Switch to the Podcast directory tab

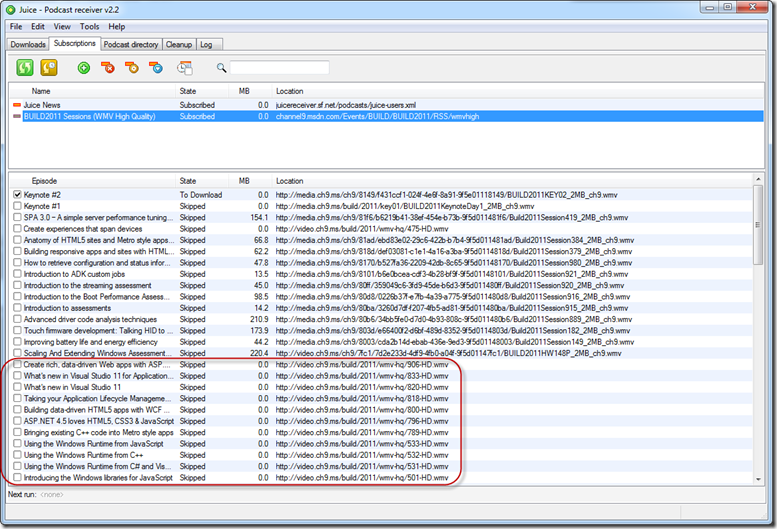tap(131, 45)
